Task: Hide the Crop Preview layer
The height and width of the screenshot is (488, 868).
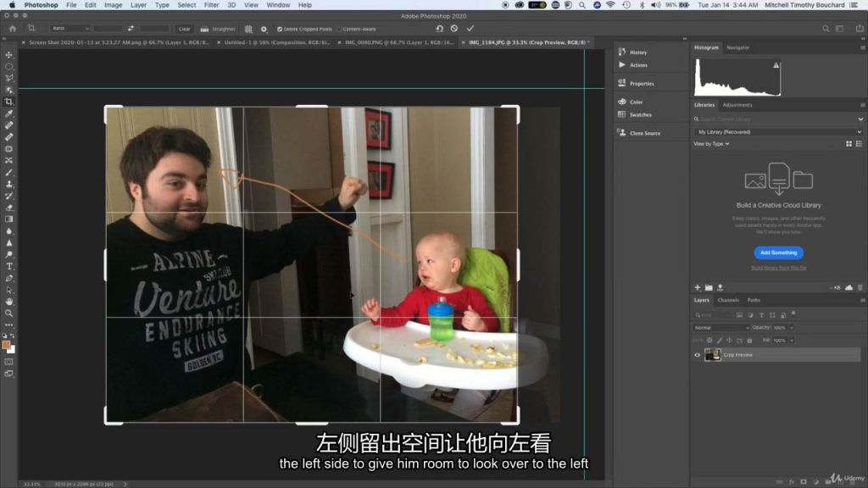Action: pos(697,355)
